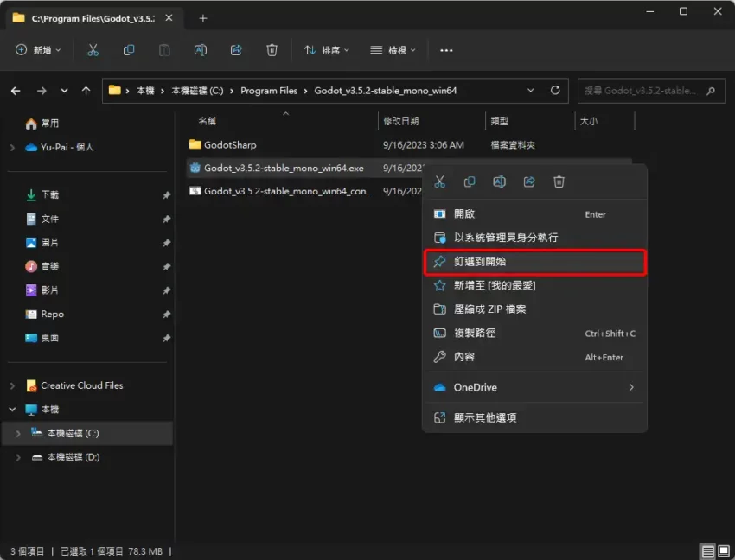
Task: Choose 以系統管理員身分執行 Run as administrator
Action: pyautogui.click(x=535, y=238)
